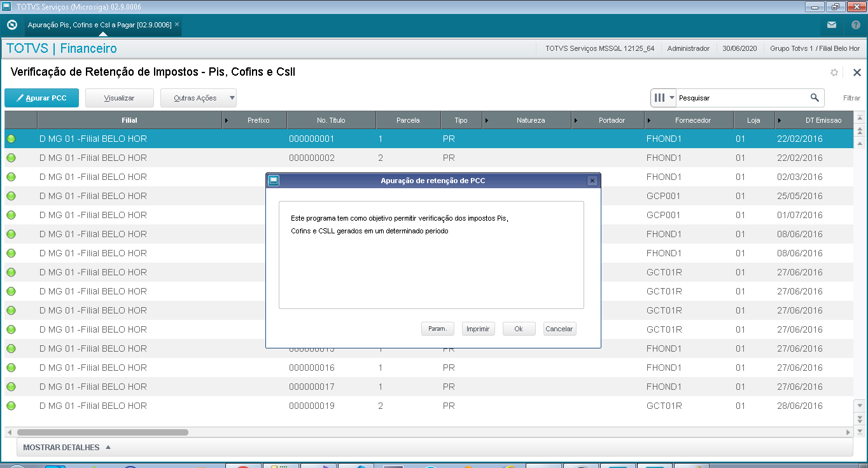Image resolution: width=868 pixels, height=468 pixels.
Task: Click green status circle for title 000000016
Action: click(11, 368)
